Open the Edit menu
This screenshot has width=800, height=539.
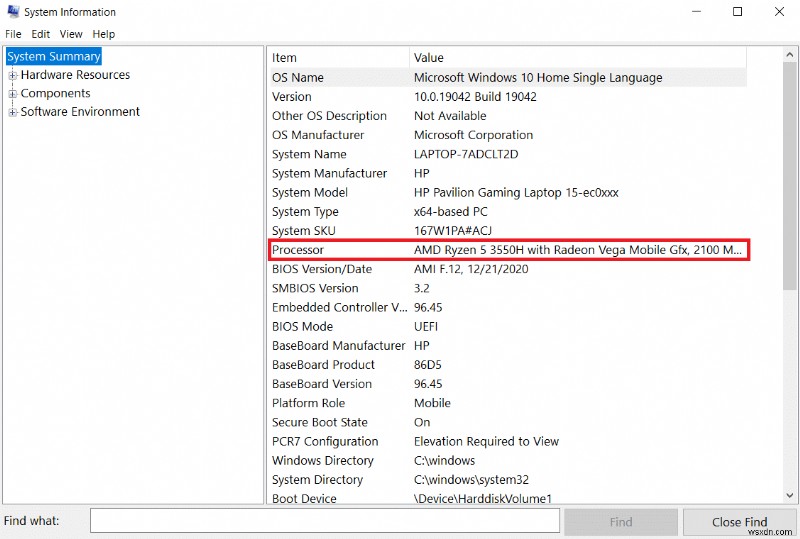pyautogui.click(x=40, y=34)
